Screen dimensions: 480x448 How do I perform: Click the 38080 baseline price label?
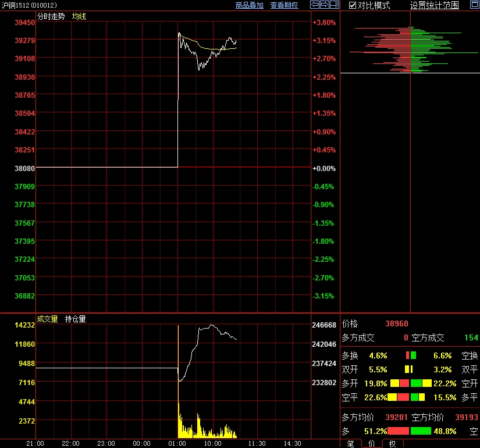(24, 168)
